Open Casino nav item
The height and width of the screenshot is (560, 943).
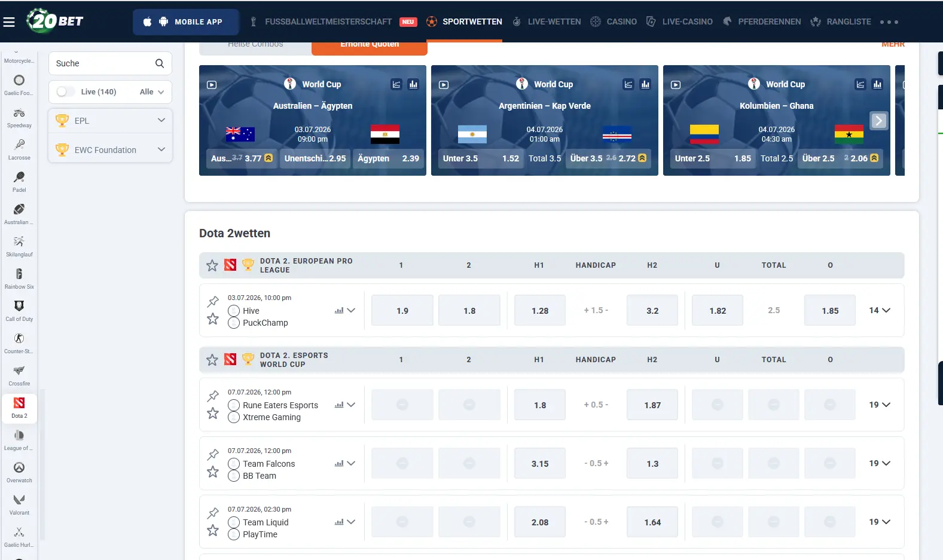(x=614, y=22)
